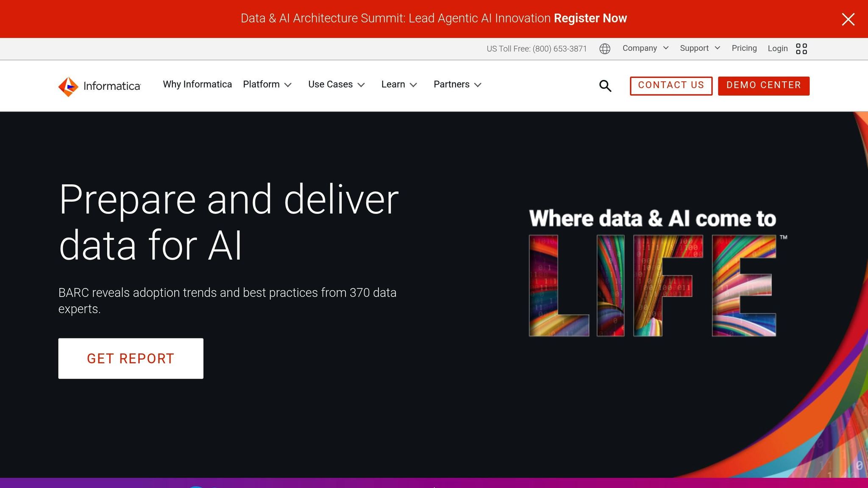Open the four-square apps grid icon
The height and width of the screenshot is (488, 868).
801,49
